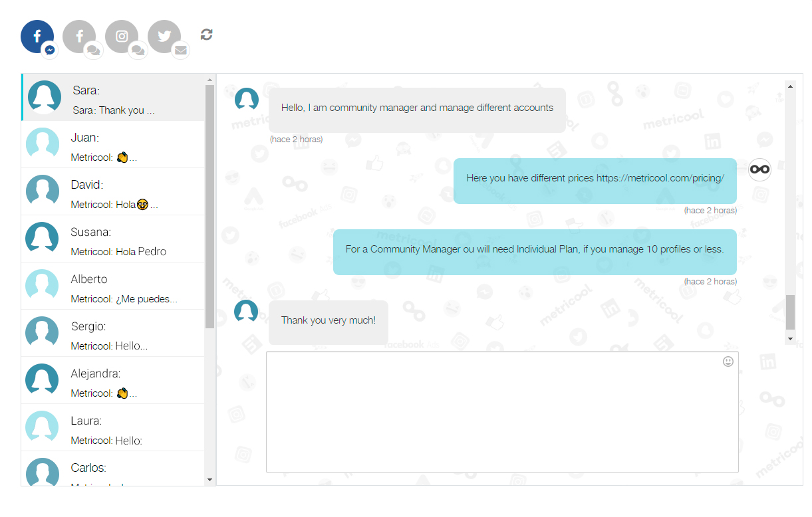Click Carlos's avatar in conversation list
The width and height of the screenshot is (812, 517).
click(x=43, y=472)
